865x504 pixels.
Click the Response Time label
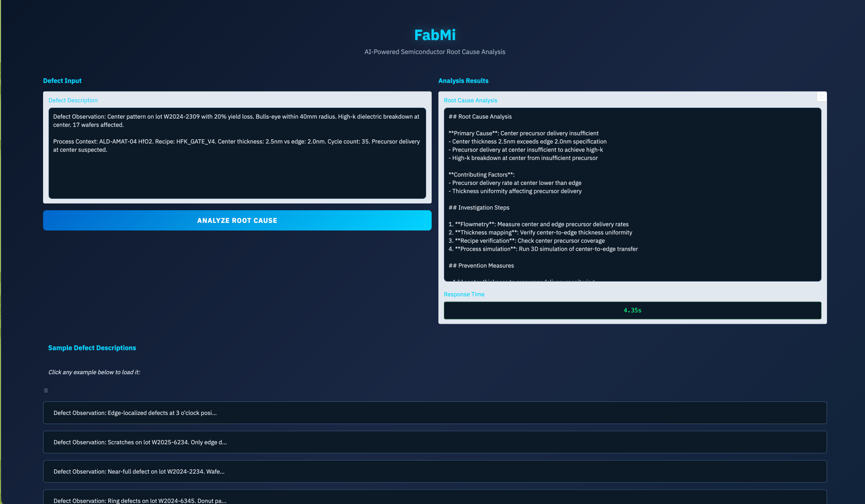point(464,294)
